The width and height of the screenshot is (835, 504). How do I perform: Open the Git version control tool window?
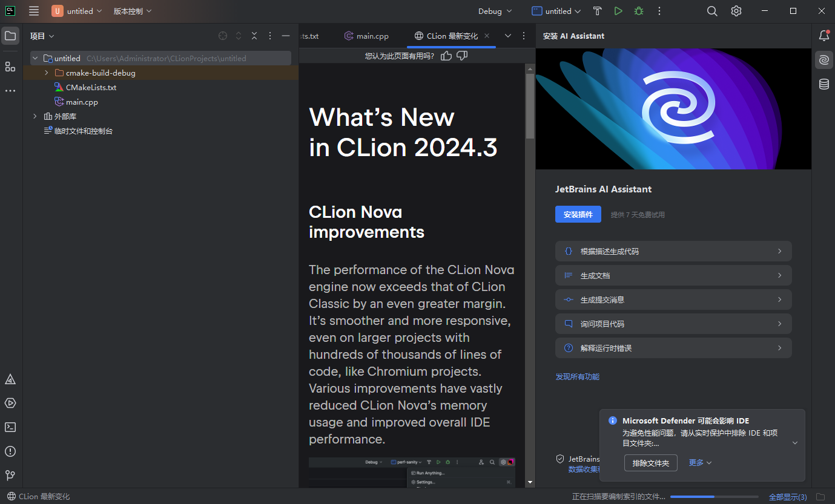tap(10, 476)
